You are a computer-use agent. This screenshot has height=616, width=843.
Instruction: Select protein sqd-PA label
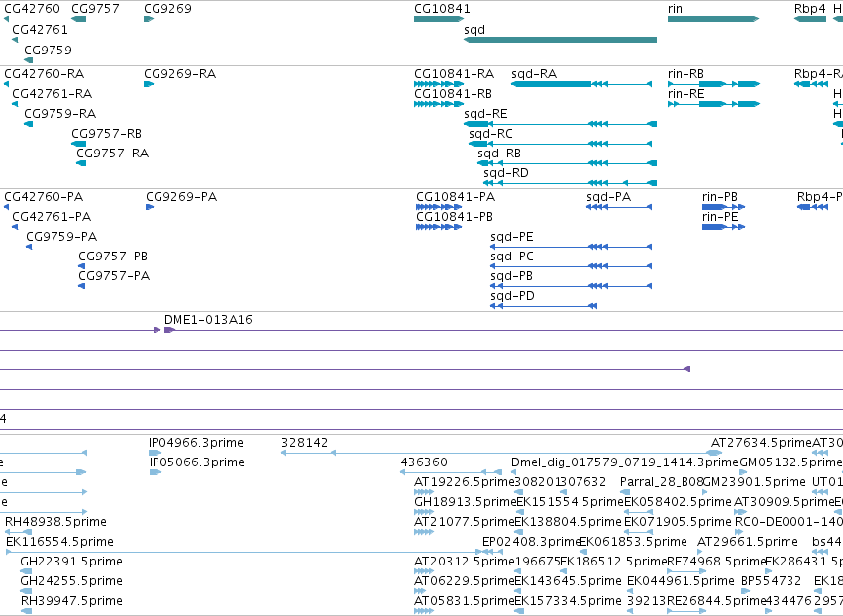click(x=608, y=197)
